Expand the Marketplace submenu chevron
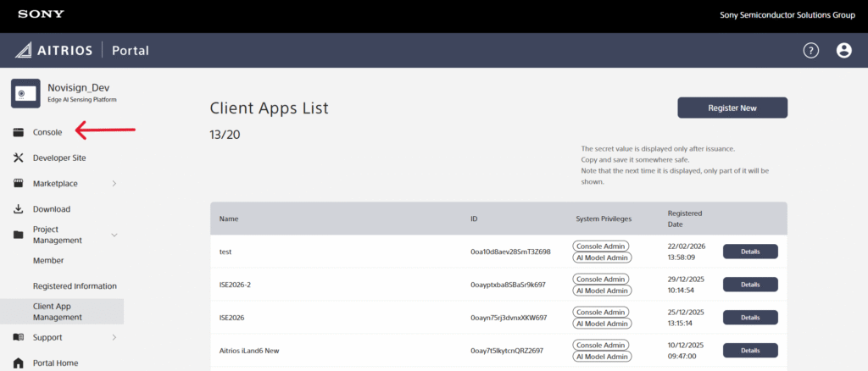 (x=114, y=184)
